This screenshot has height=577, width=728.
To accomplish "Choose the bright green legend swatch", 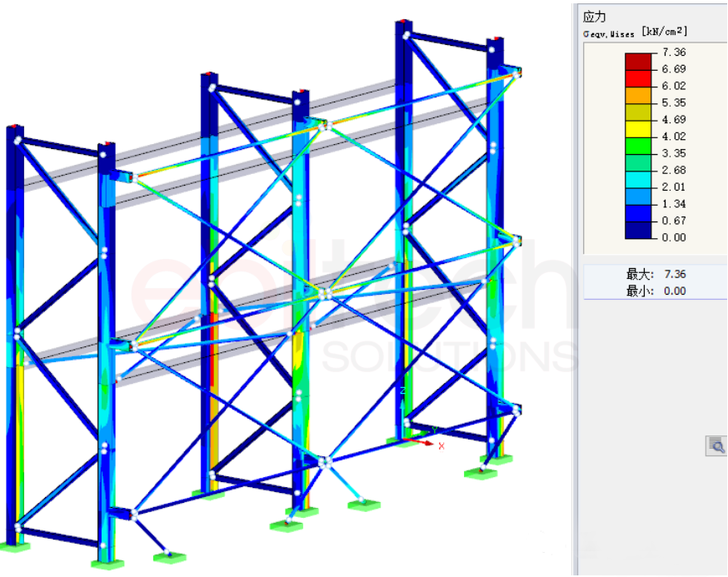I will coord(638,145).
